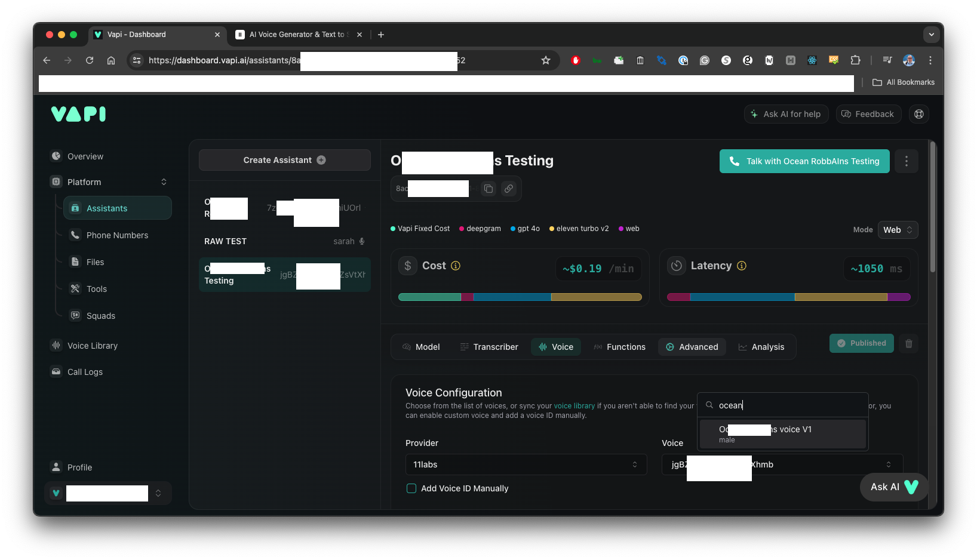Open Phone Numbers page
The height and width of the screenshot is (560, 977).
117,235
